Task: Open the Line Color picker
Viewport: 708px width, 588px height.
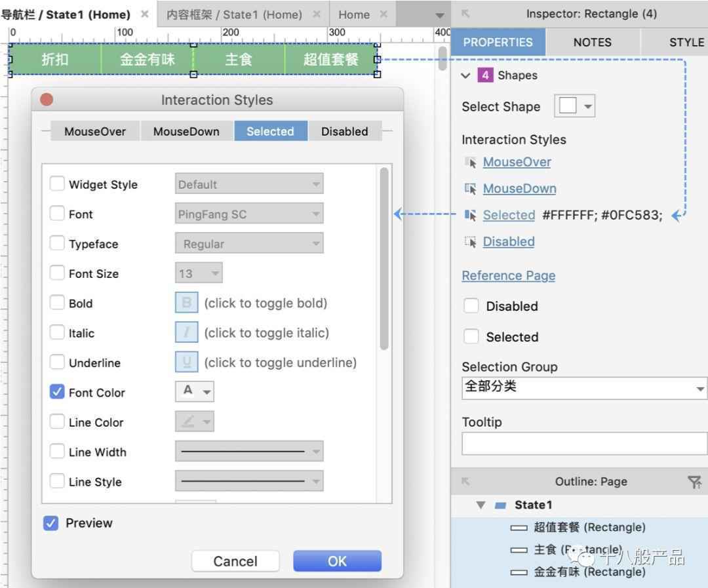Action: tap(195, 421)
